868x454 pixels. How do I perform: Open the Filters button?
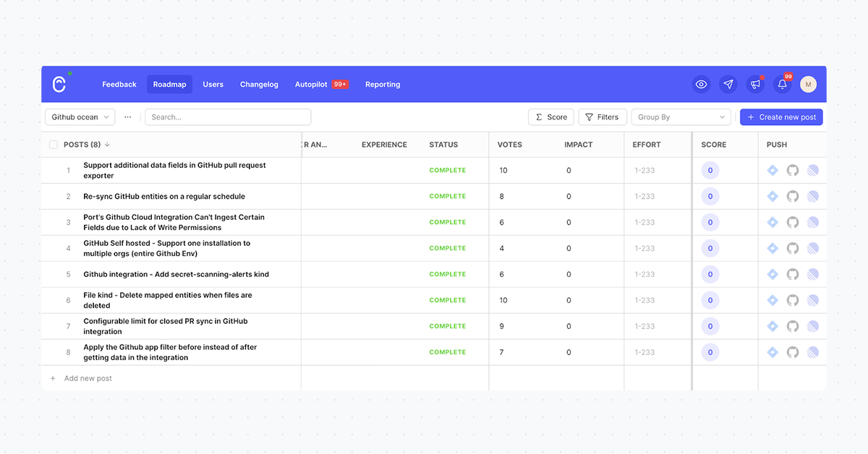click(x=602, y=117)
